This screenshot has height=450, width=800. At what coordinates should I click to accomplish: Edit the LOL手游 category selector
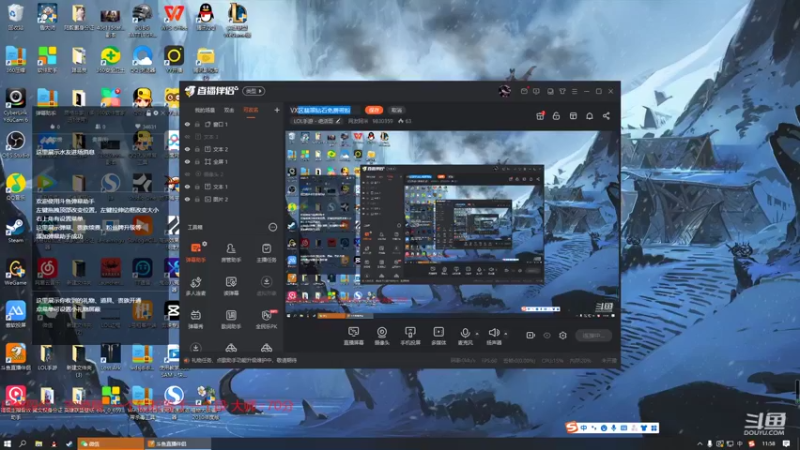click(x=317, y=121)
